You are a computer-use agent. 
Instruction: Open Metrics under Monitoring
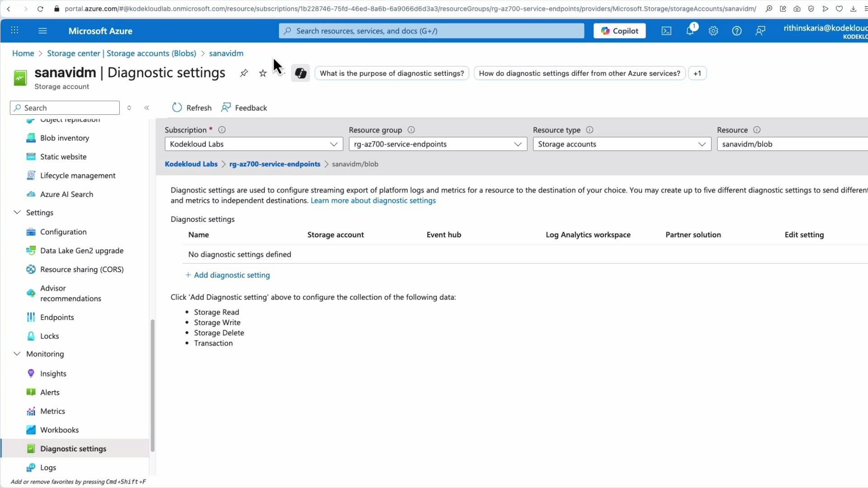tap(52, 411)
